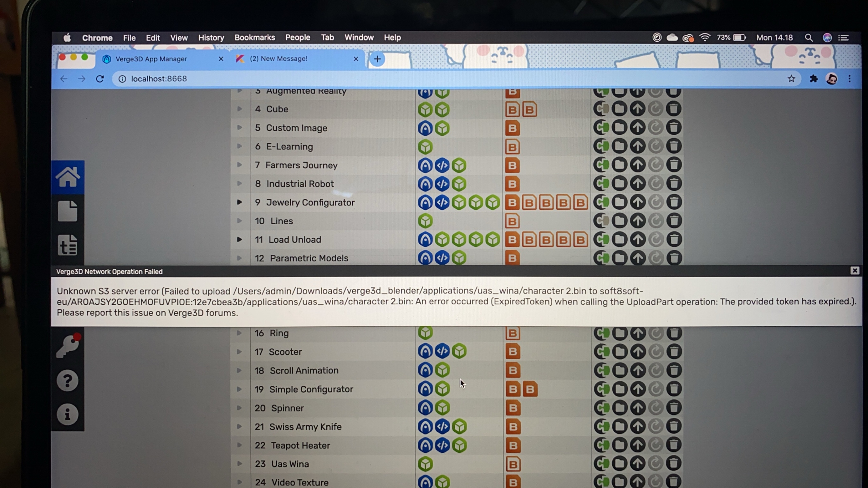Expand the Scooter row
868x488 pixels.
239,351
